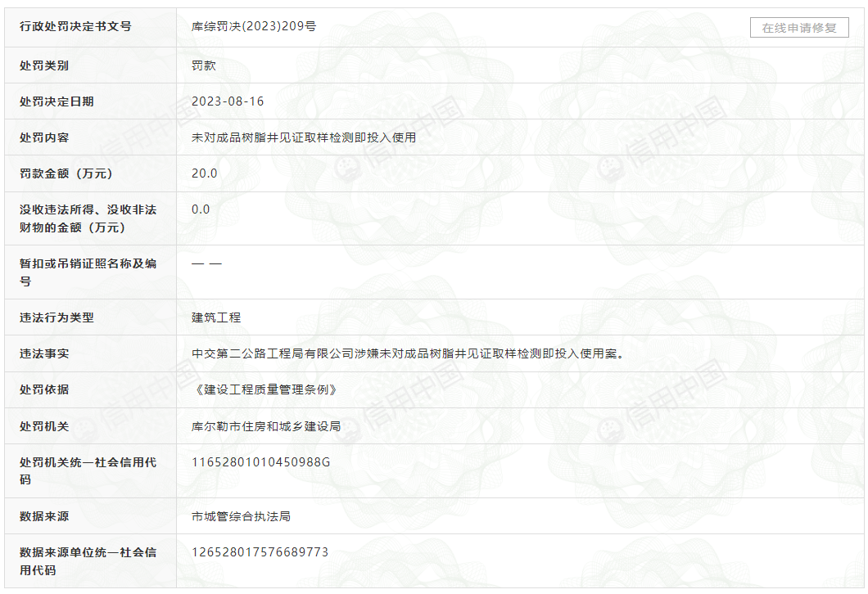Select the confiscated amount 0.0

[x=201, y=209]
